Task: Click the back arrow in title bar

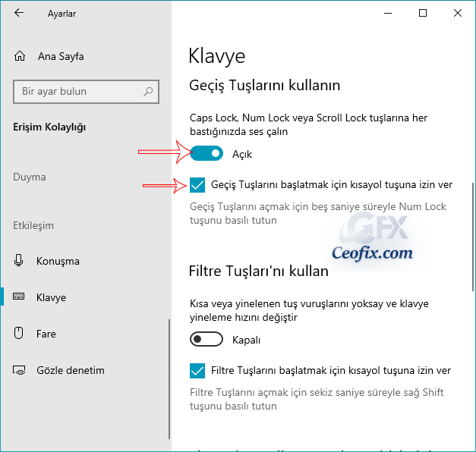Action: pyautogui.click(x=19, y=13)
